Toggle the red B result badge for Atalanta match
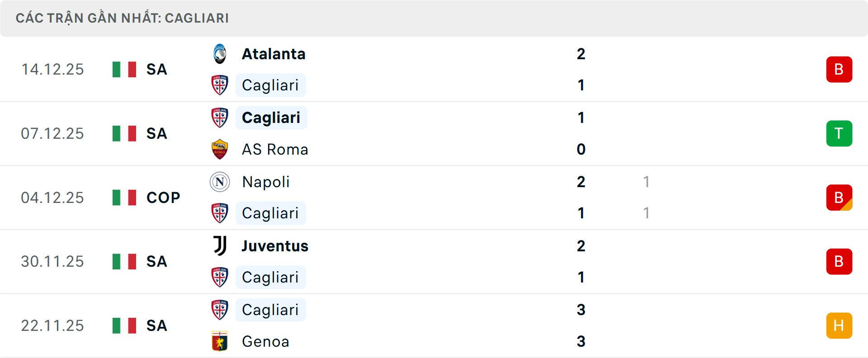 (839, 69)
